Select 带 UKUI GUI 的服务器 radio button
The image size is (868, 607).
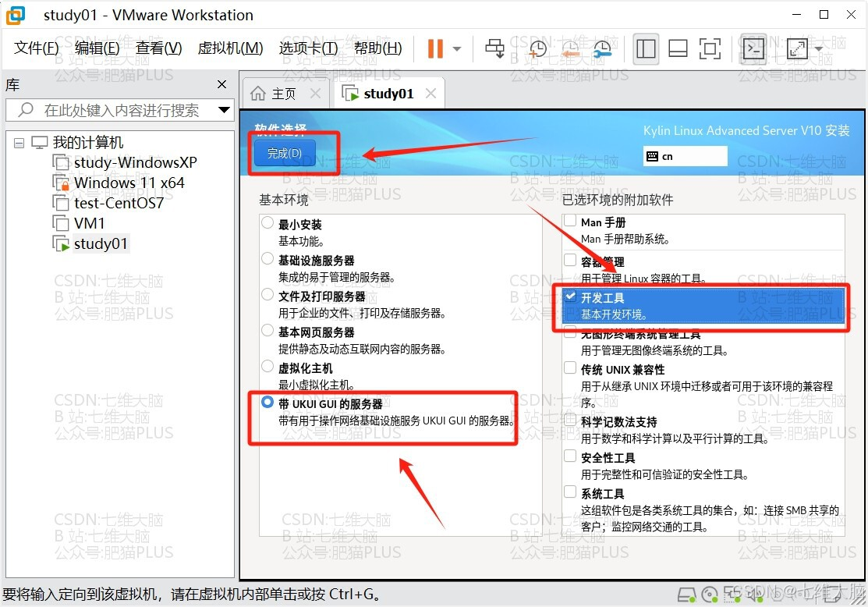tap(267, 403)
